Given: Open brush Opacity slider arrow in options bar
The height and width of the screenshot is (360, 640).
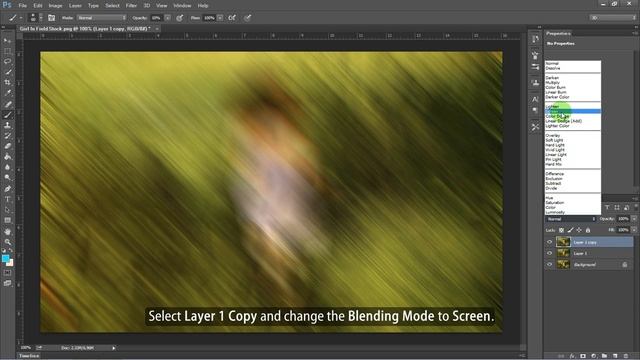Looking at the screenshot, I should (167, 18).
